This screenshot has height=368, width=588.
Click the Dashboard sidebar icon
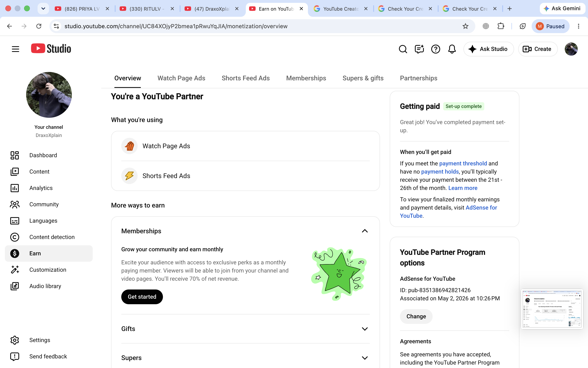14,155
